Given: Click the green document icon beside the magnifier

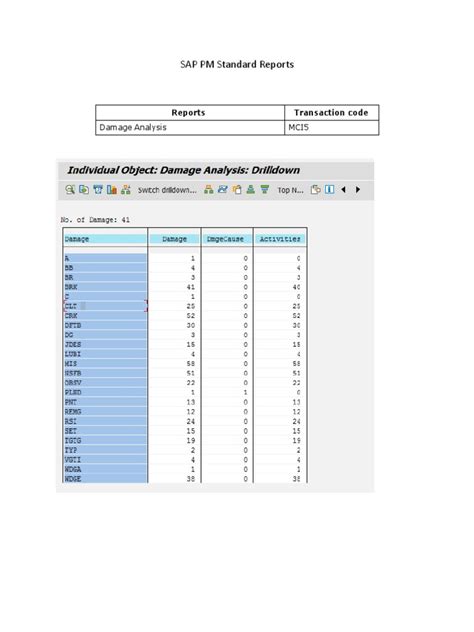Looking at the screenshot, I should point(84,189).
